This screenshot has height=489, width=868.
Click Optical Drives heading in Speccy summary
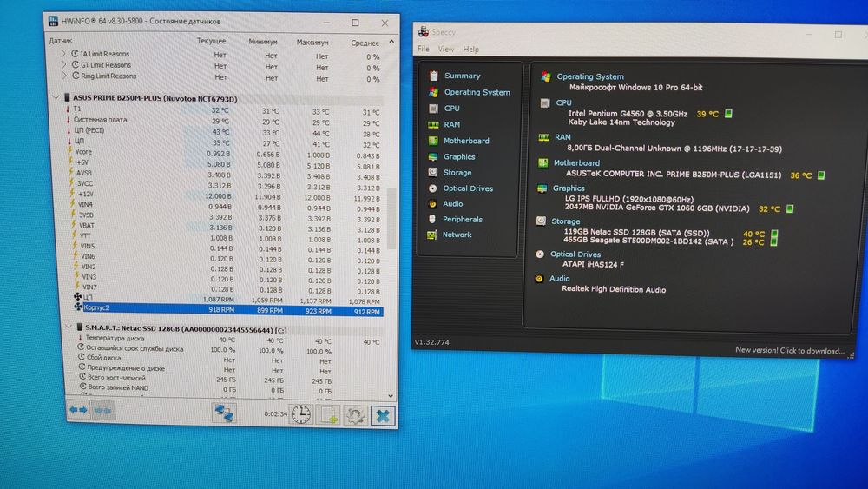point(575,254)
